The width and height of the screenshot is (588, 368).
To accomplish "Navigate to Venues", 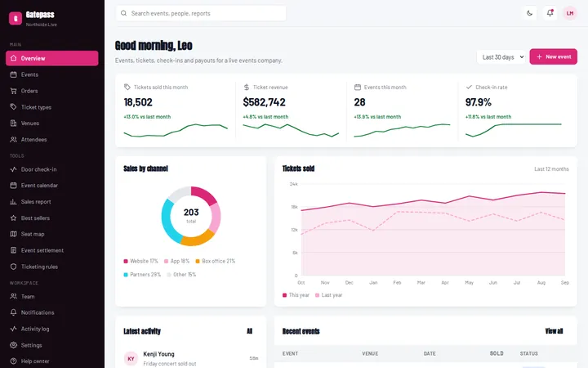I will (51, 123).
